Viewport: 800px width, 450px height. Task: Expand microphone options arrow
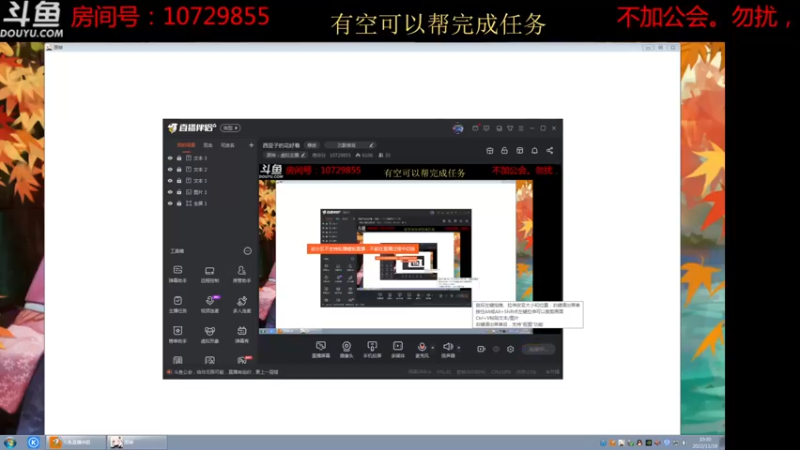tap(433, 348)
